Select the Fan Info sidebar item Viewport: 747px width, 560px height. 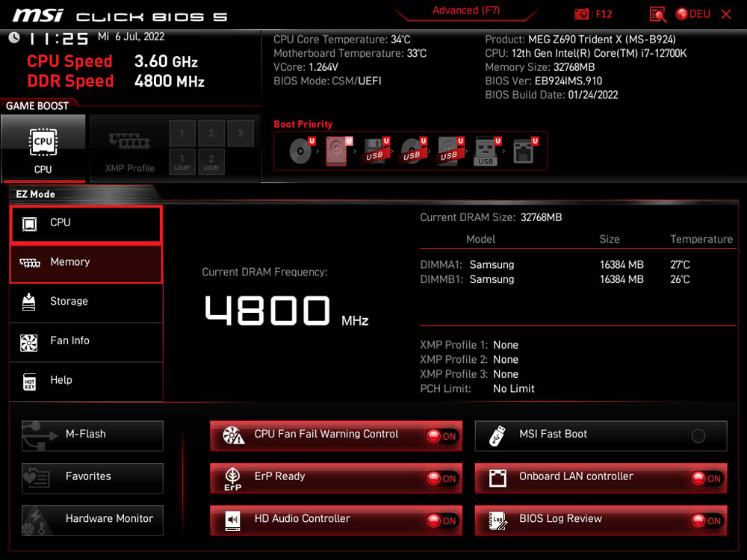[x=86, y=341]
